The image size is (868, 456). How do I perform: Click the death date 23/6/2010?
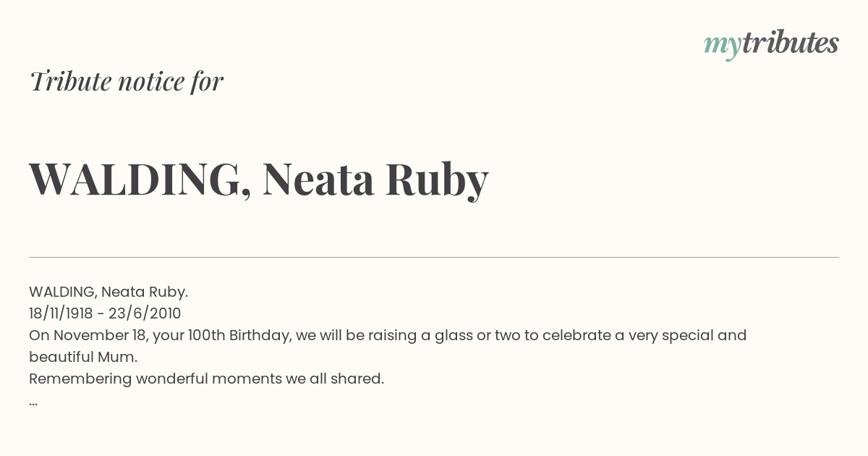144,313
